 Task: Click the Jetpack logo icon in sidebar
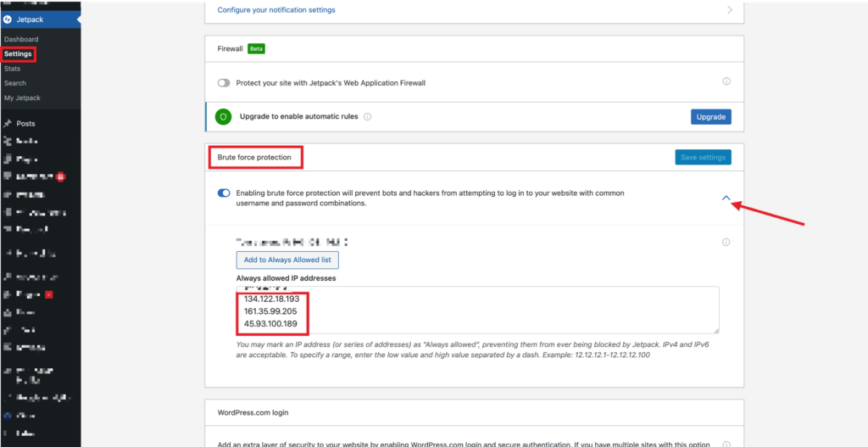pyautogui.click(x=8, y=20)
